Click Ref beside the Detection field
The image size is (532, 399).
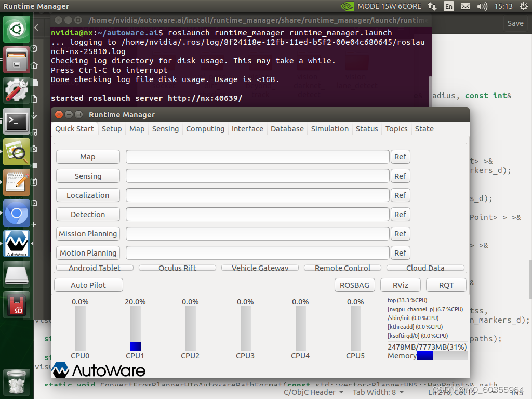tap(401, 215)
